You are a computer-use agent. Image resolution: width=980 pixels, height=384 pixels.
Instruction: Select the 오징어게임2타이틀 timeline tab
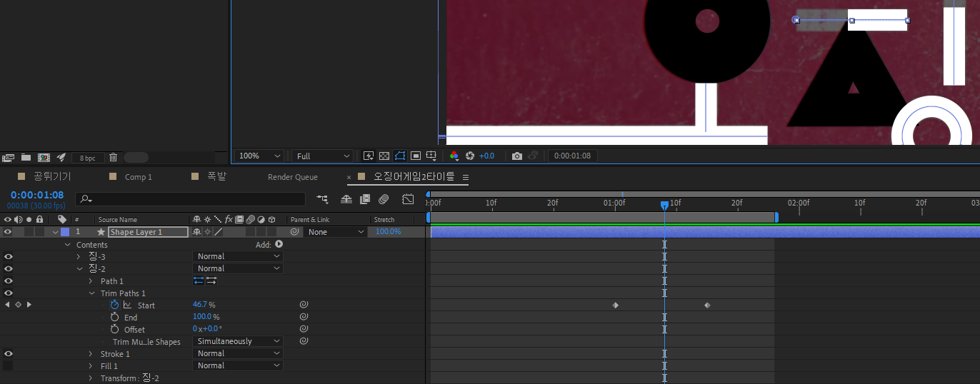coord(414,176)
